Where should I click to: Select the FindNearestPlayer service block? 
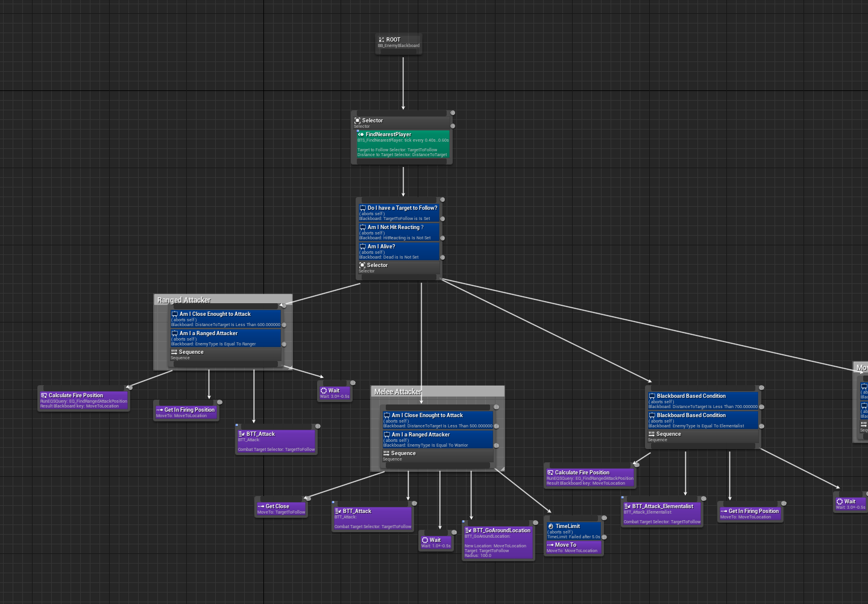[403, 144]
